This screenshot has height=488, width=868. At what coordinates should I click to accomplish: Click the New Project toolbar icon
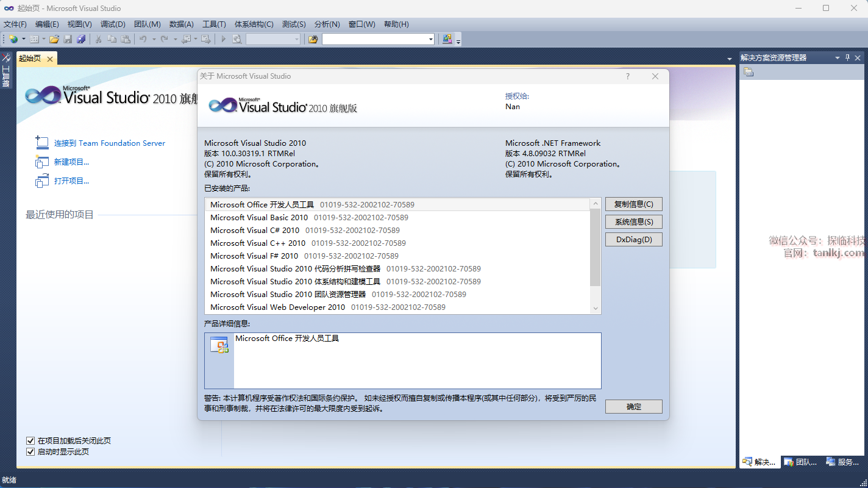(x=13, y=39)
